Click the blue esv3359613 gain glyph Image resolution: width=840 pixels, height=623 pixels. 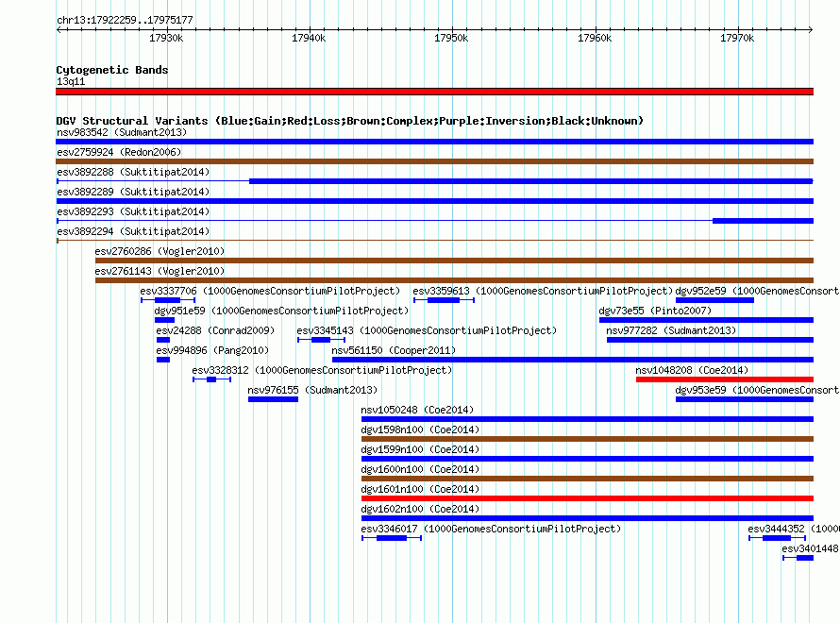[x=445, y=300]
